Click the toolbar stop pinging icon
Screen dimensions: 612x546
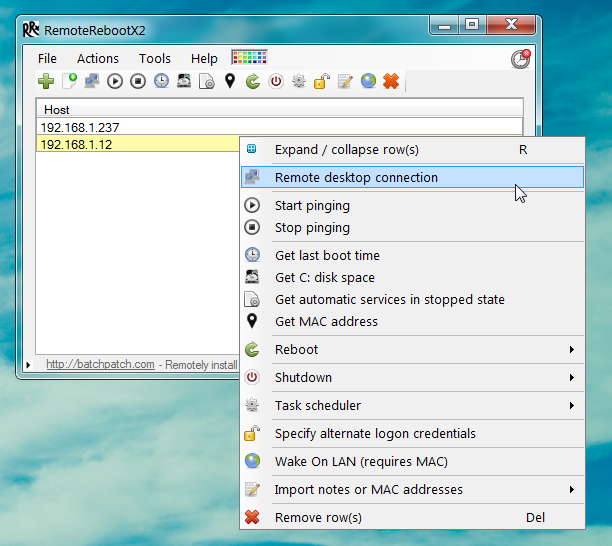138,81
